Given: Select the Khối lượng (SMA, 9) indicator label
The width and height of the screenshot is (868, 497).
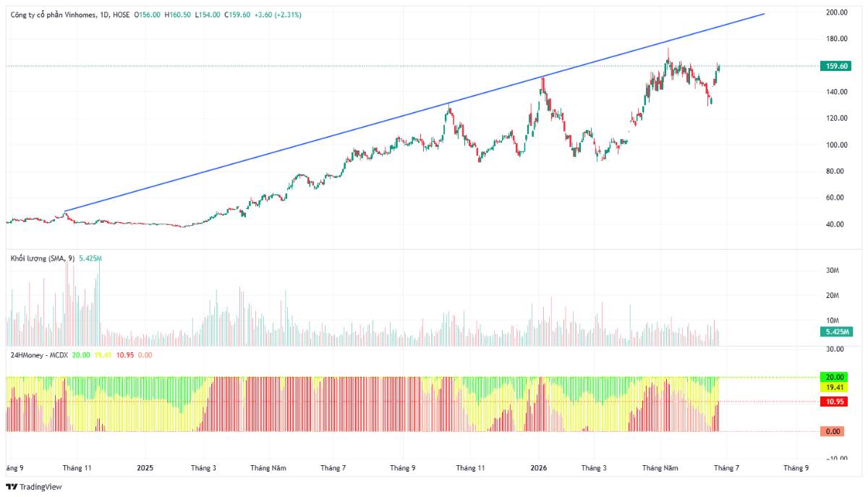Looking at the screenshot, I should (42, 258).
